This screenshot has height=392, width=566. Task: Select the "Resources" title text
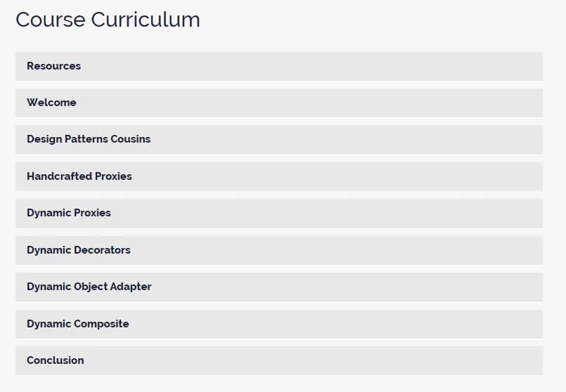point(53,66)
